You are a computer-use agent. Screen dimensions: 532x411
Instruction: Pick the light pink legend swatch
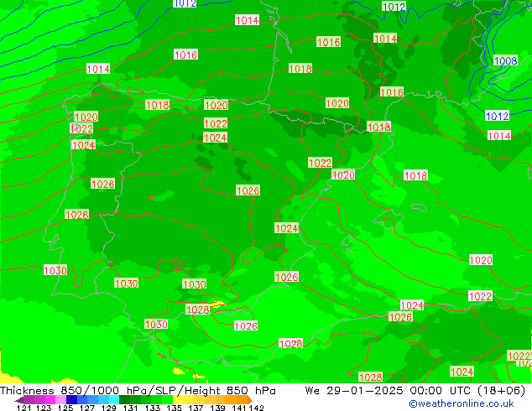60,399
